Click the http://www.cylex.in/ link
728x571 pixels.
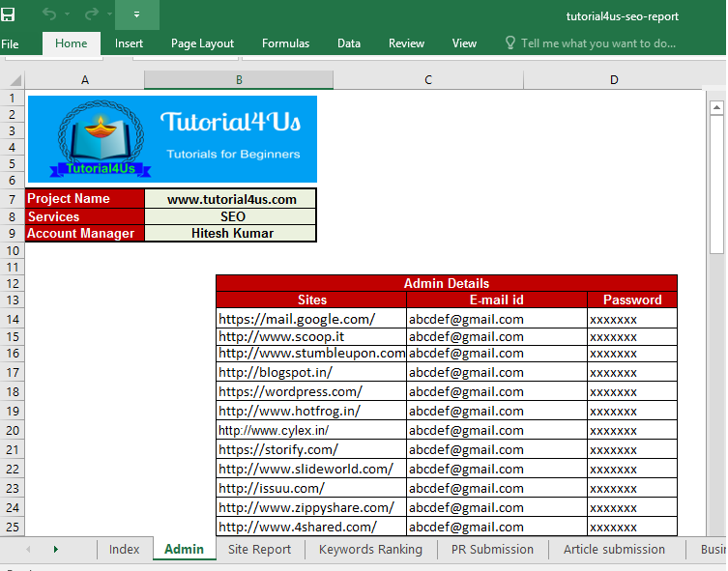274,431
